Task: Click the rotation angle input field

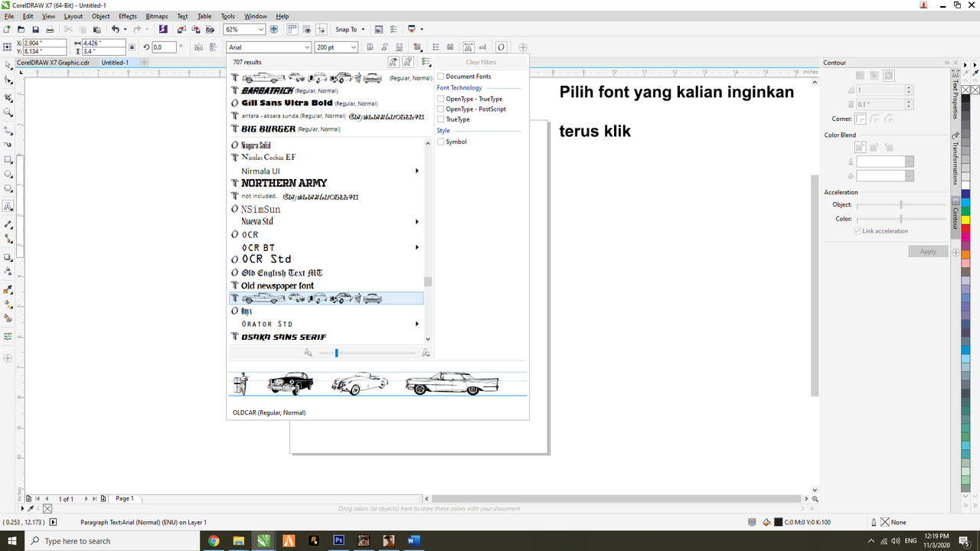Action: [164, 47]
